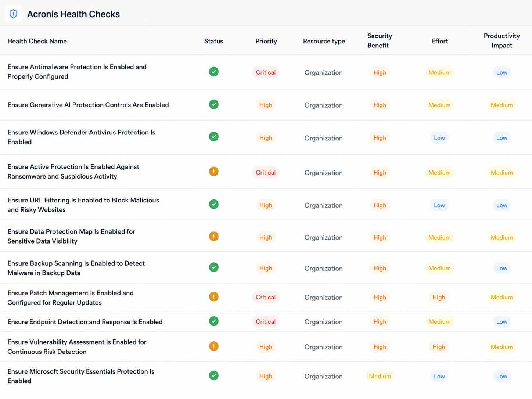The image size is (532, 399).
Task: Open 'Ensure Backup Scanning Is Enabled' check
Action: tap(76, 268)
